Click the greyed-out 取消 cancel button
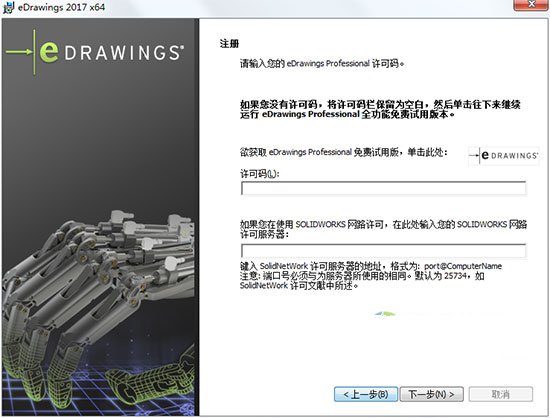550x418 pixels. tap(501, 395)
